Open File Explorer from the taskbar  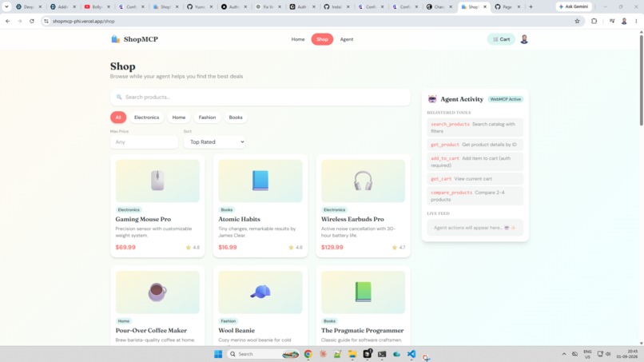[352, 354]
